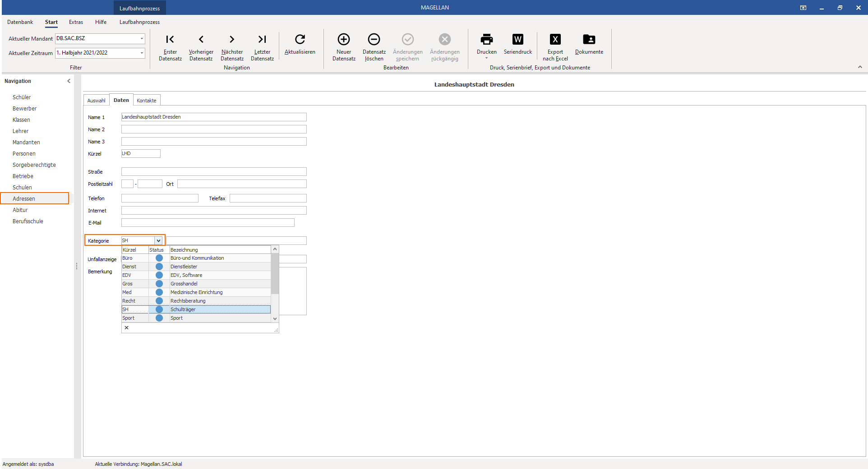Open the Laufbahnprozess ribbon tab
Screen dimensions: 868x469
[139, 22]
